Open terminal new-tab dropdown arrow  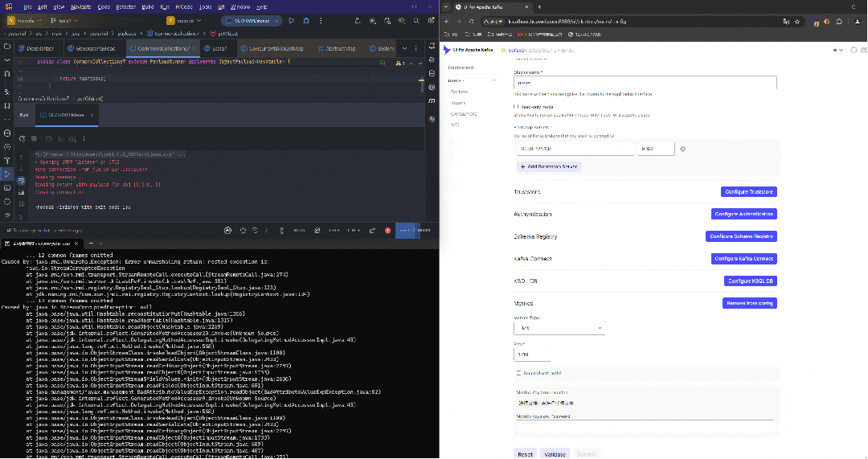103,243
